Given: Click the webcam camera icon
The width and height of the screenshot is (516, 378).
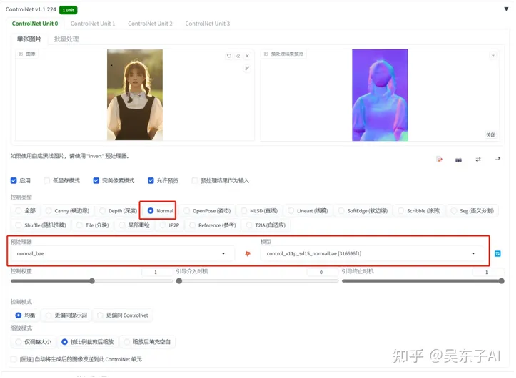Looking at the screenshot, I should 458,160.
